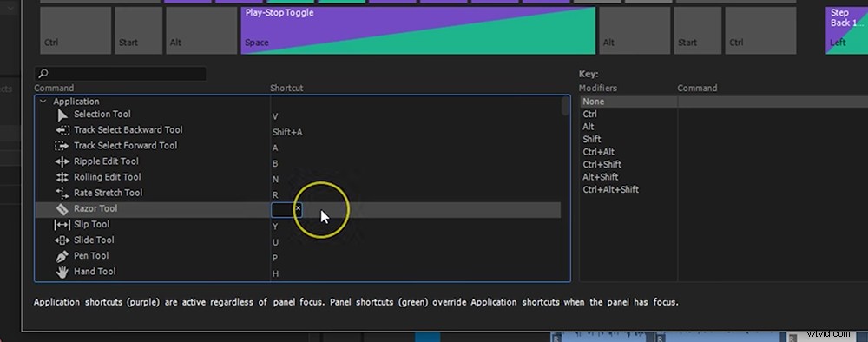Image resolution: width=868 pixels, height=342 pixels.
Task: Click the command search field
Action: tap(121, 74)
